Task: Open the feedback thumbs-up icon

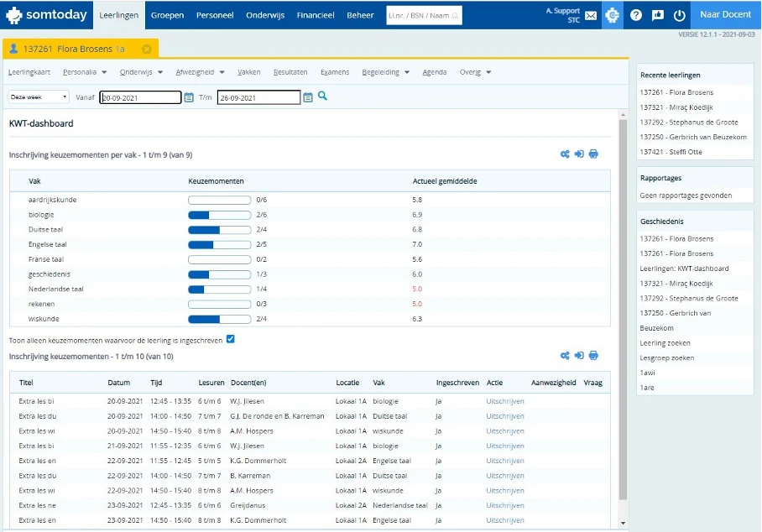Action: (658, 15)
